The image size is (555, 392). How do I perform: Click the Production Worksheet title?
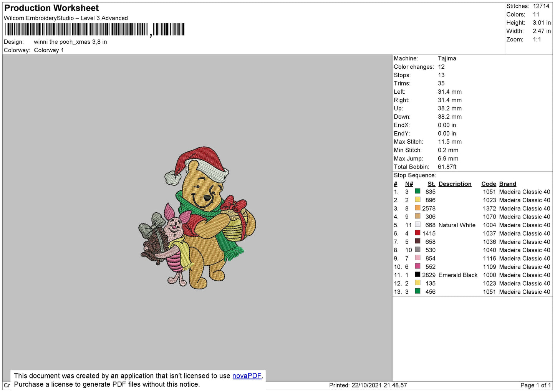tap(51, 8)
